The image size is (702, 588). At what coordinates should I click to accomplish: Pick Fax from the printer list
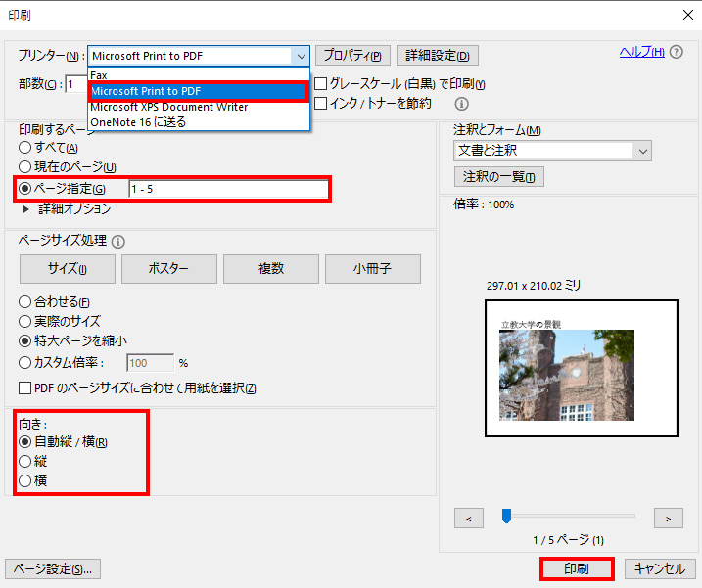click(99, 74)
